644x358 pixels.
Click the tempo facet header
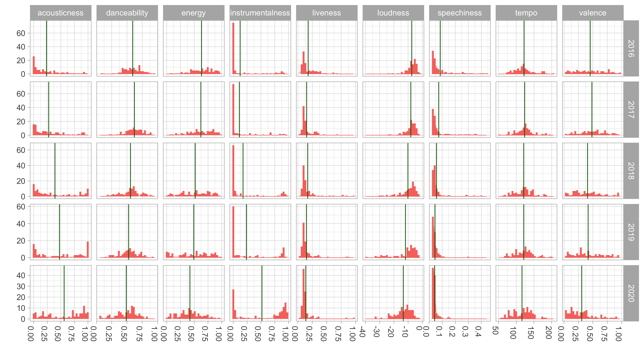click(526, 13)
